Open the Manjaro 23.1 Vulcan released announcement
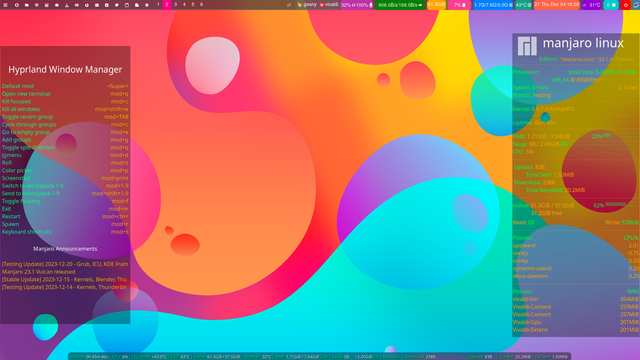This screenshot has width=640, height=360. click(x=38, y=272)
